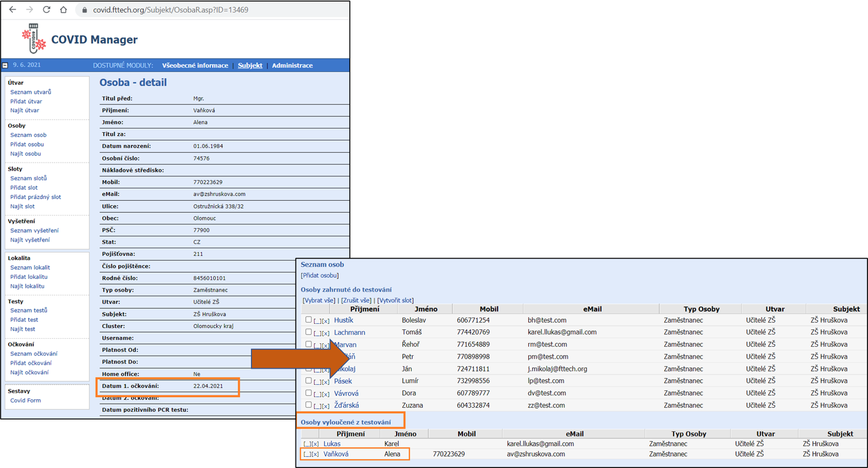
Task: Reload the browser page
Action: 46,10
